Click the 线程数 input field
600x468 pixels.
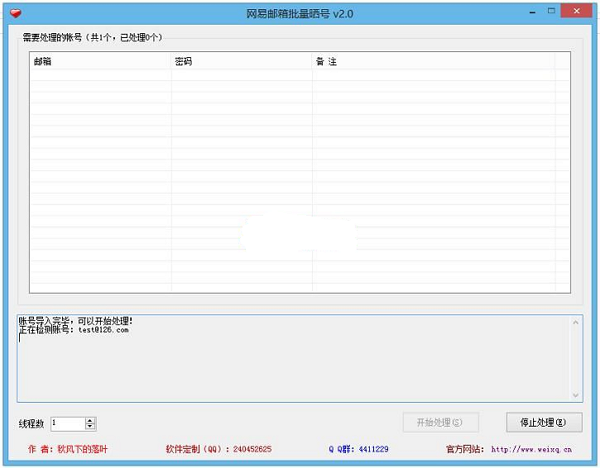(68, 424)
